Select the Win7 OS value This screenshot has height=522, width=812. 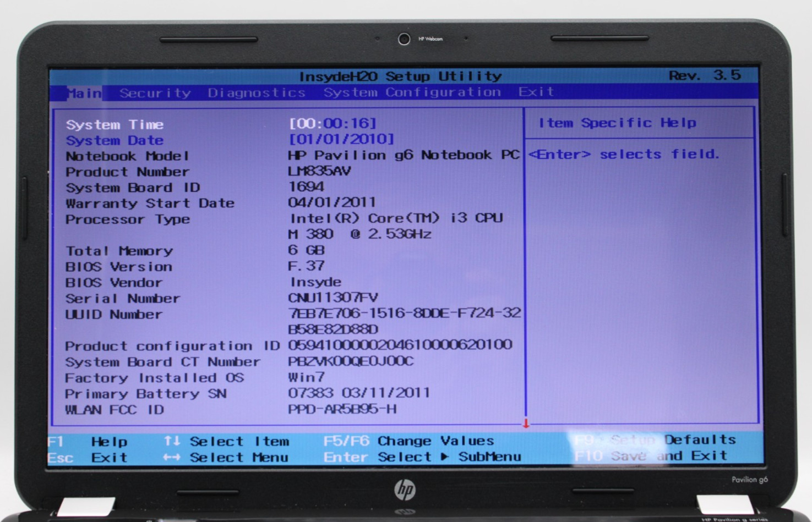click(306, 377)
